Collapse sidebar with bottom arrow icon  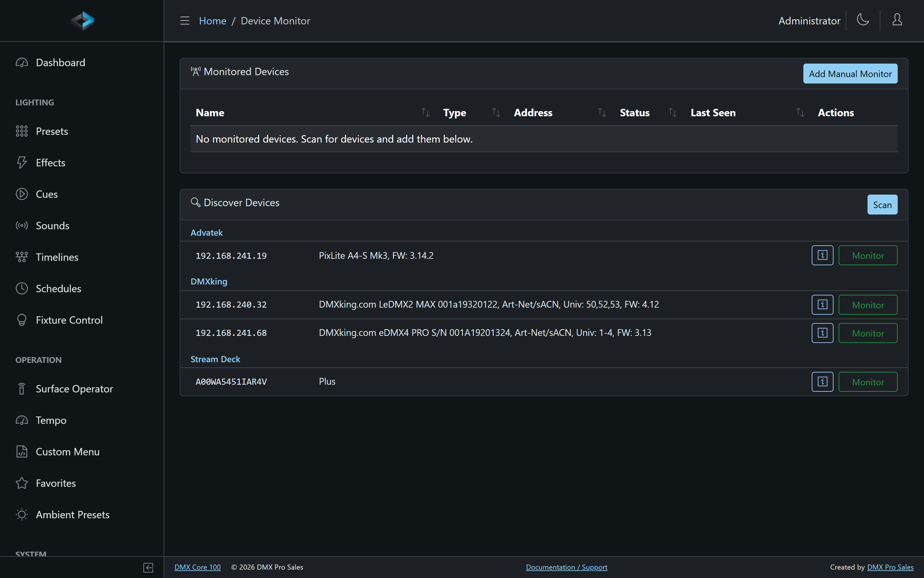[149, 567]
